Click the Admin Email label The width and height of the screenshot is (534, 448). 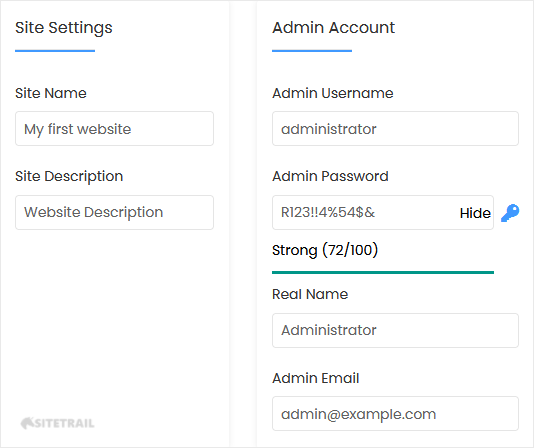[x=316, y=378]
